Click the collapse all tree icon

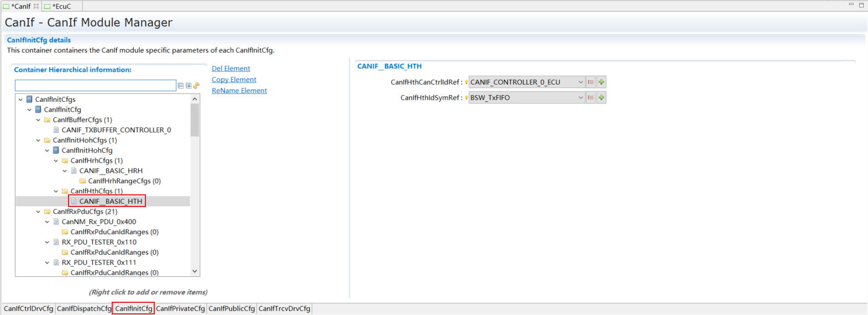coord(181,86)
